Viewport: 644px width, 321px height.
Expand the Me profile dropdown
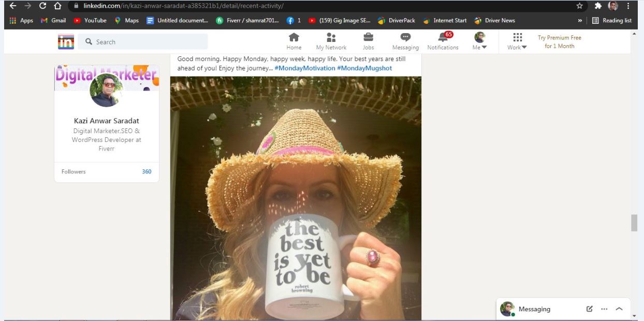[x=480, y=41]
